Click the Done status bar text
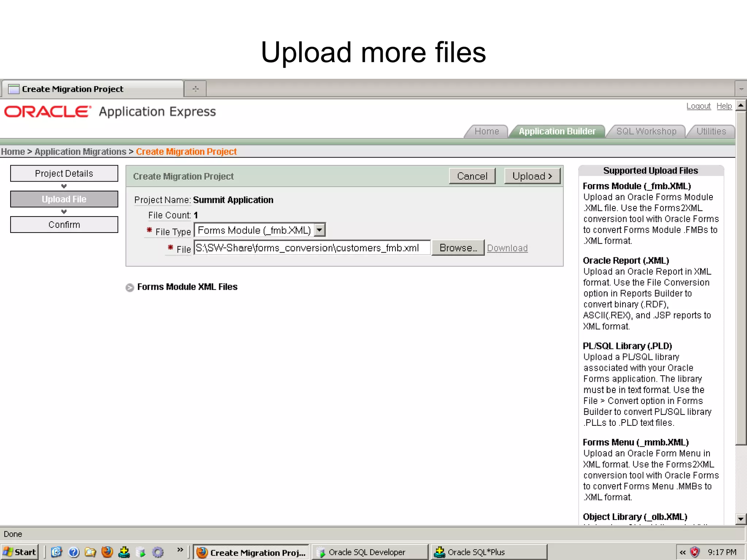The image size is (747, 560). [x=13, y=534]
